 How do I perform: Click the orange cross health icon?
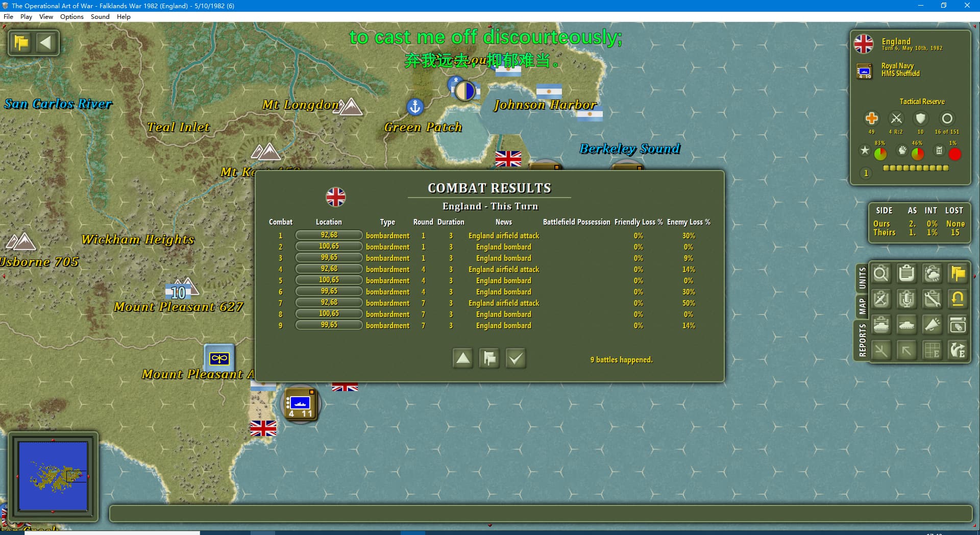coord(871,118)
